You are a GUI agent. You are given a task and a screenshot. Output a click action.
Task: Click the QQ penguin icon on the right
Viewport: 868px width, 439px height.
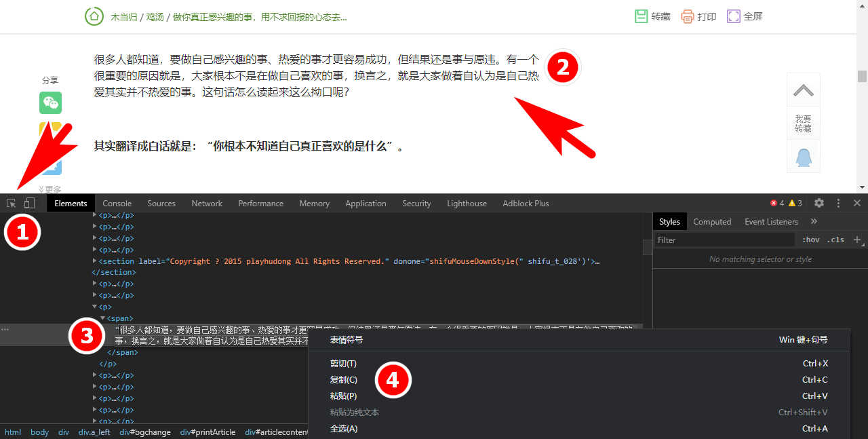pyautogui.click(x=803, y=155)
